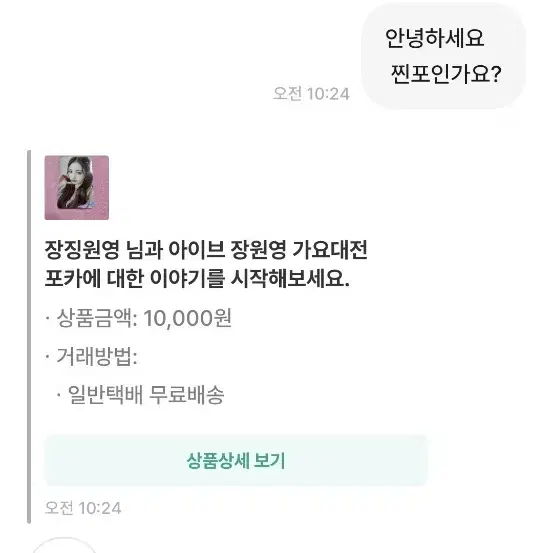Open the 상품상세 보기 button
553x553 pixels.
click(x=236, y=461)
